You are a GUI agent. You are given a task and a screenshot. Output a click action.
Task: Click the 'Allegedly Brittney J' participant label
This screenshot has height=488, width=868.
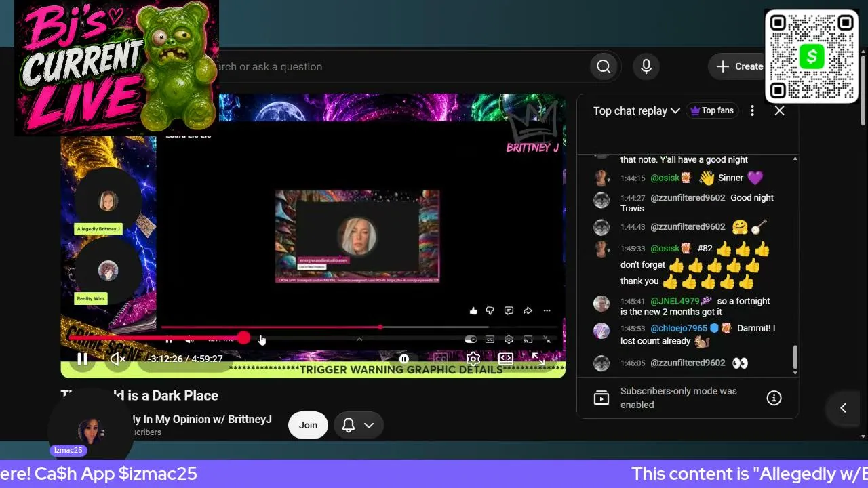[98, 229]
